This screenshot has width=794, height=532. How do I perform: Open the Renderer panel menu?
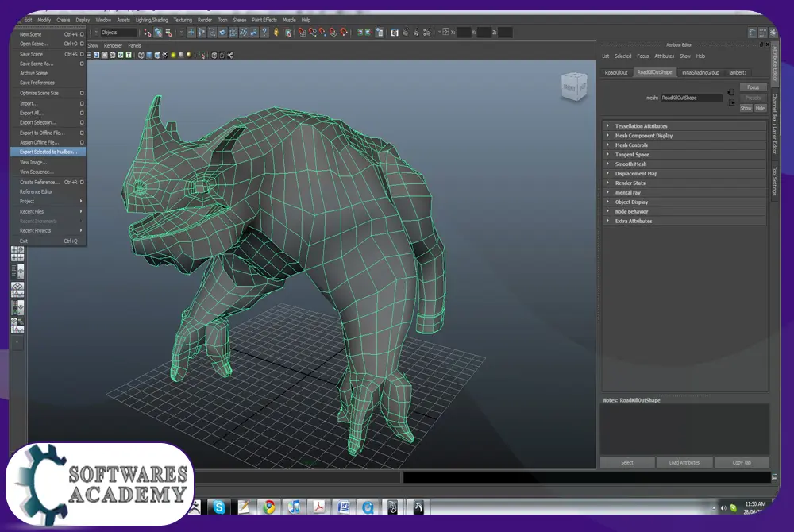[113, 45]
